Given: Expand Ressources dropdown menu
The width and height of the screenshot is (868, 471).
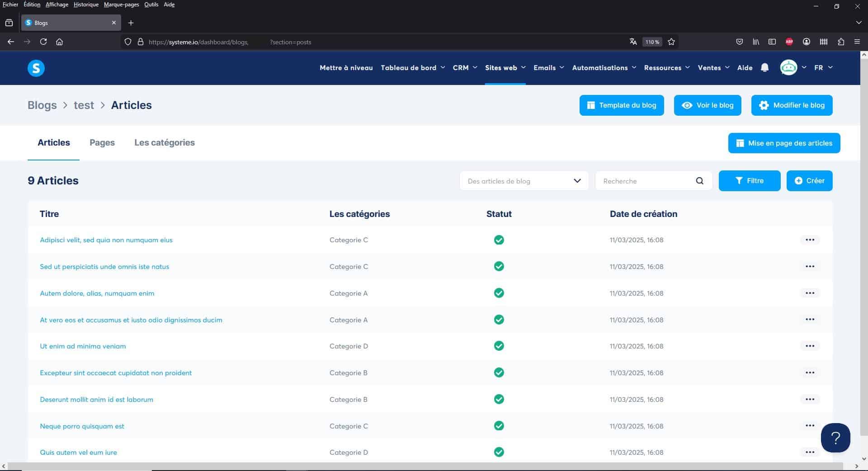Looking at the screenshot, I should (667, 68).
